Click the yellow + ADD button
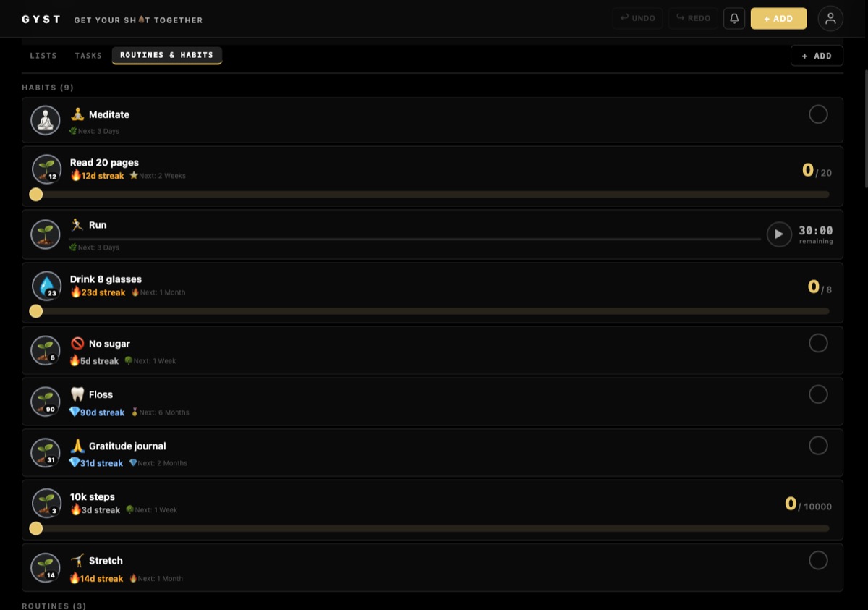 [778, 19]
